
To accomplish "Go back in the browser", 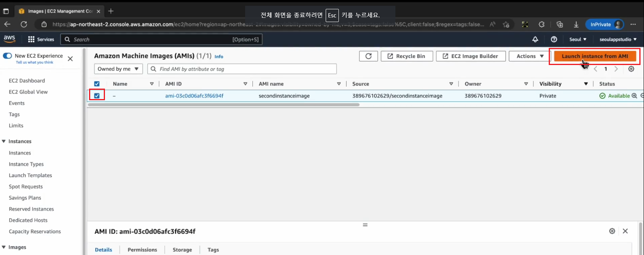I will pos(7,24).
